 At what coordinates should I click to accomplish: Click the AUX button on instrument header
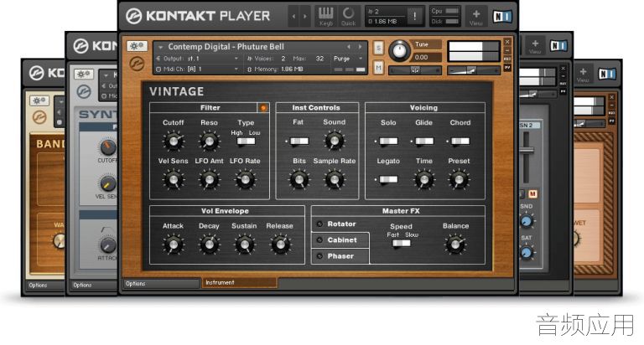tap(507, 59)
